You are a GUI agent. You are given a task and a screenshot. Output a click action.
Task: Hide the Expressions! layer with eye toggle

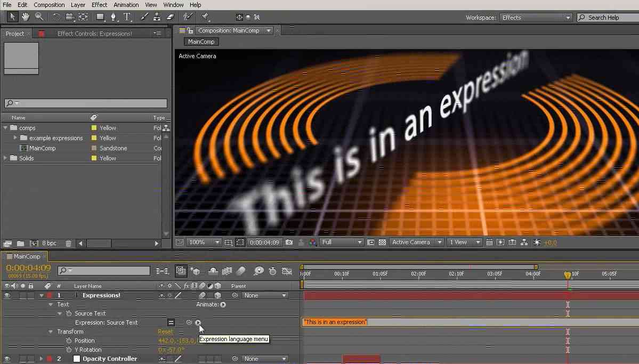7,295
